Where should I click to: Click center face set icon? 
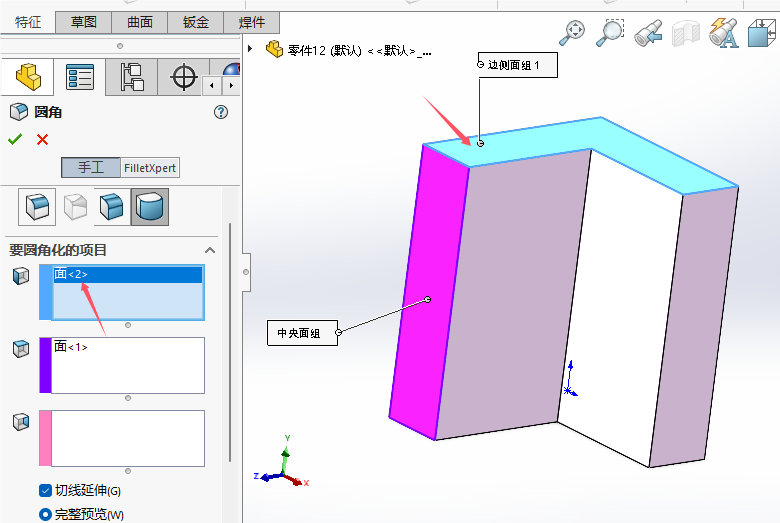pyautogui.click(x=21, y=349)
